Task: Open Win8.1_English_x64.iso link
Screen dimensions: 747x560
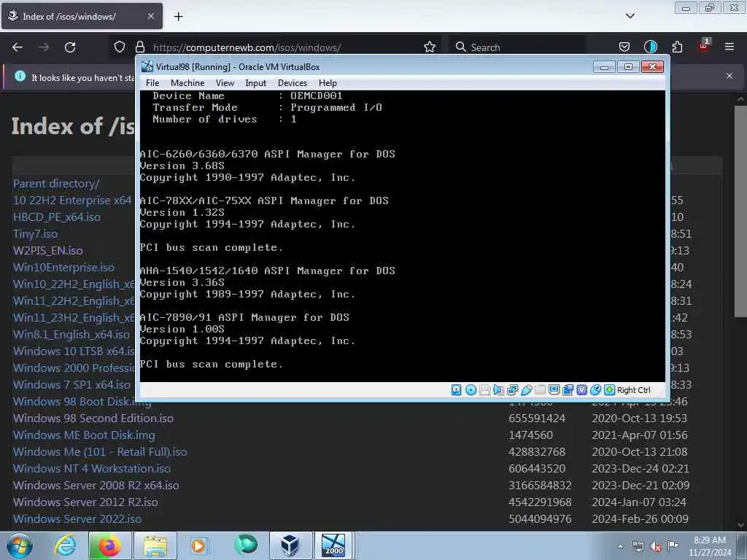Action: click(71, 334)
